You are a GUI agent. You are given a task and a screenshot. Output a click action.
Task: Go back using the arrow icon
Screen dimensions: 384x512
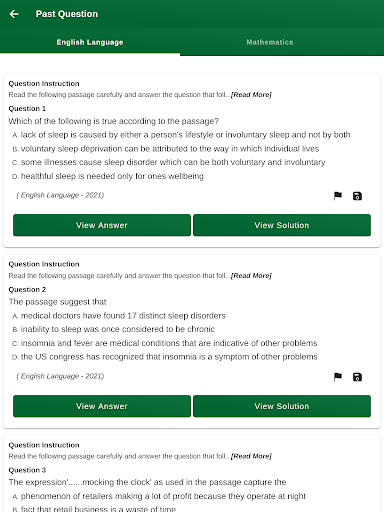point(14,14)
